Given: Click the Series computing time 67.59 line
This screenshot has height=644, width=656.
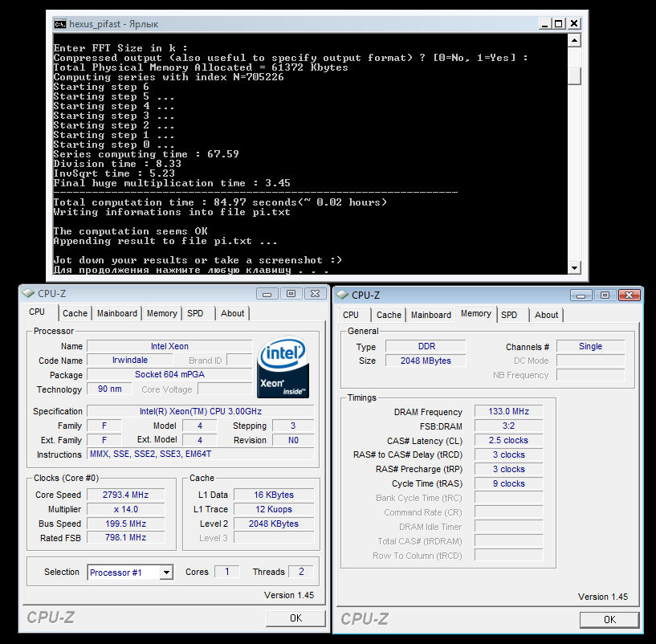Looking at the screenshot, I should [146, 154].
